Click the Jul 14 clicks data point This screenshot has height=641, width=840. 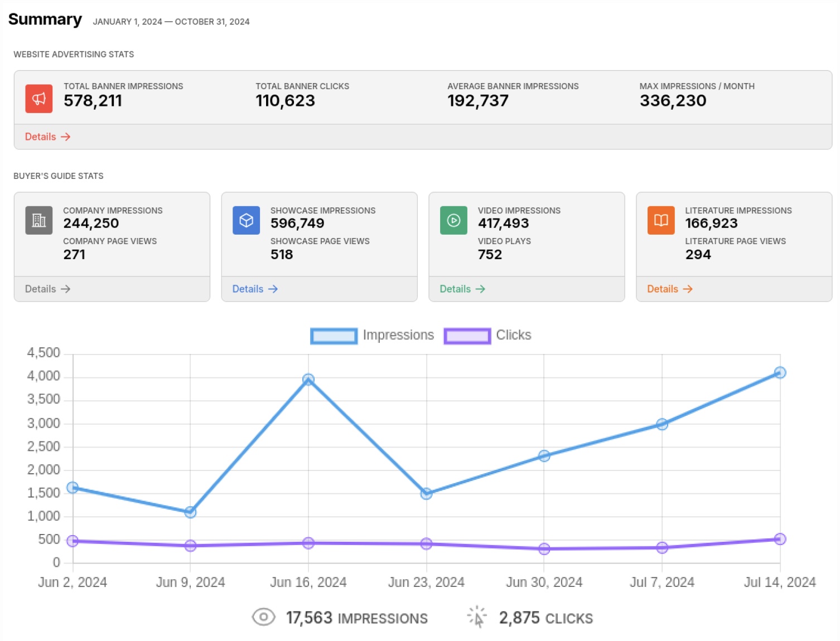pyautogui.click(x=779, y=538)
